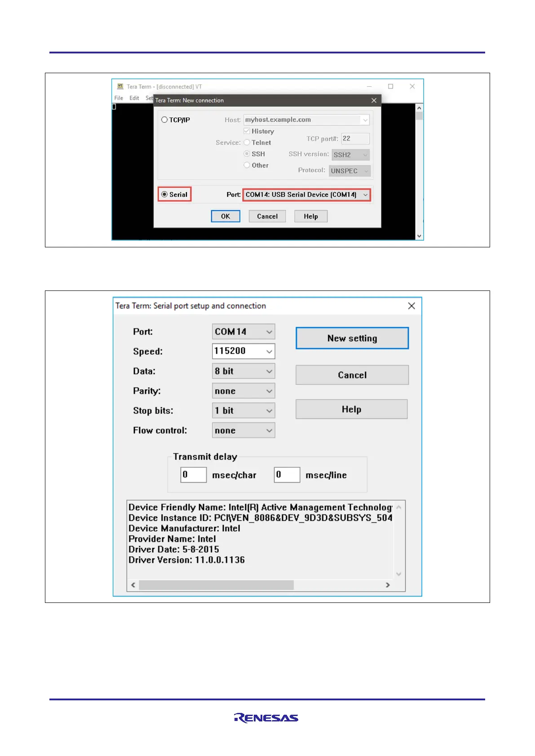Click the device info scroll-down arrow
Screen dimensions: 535x756
(x=398, y=574)
